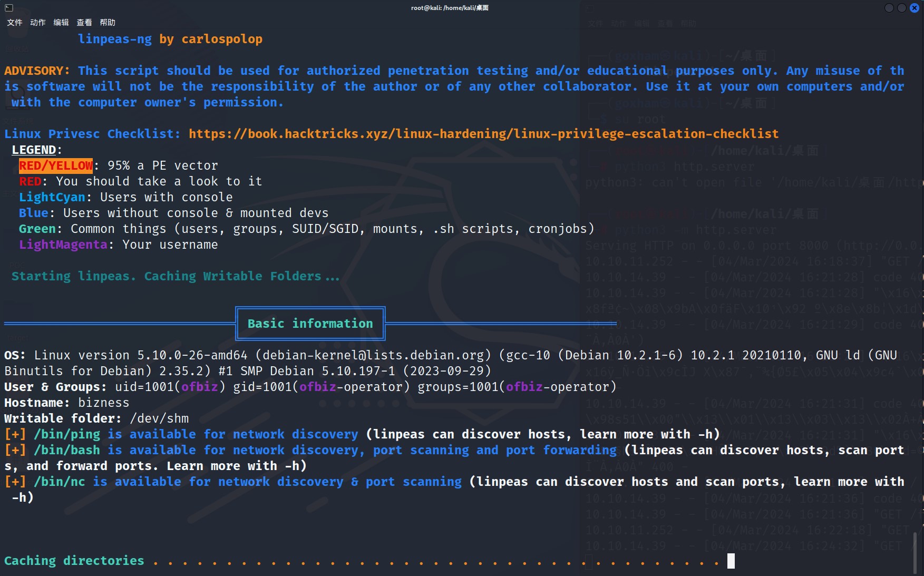
Task: Minimize the terminal window
Action: (889, 8)
